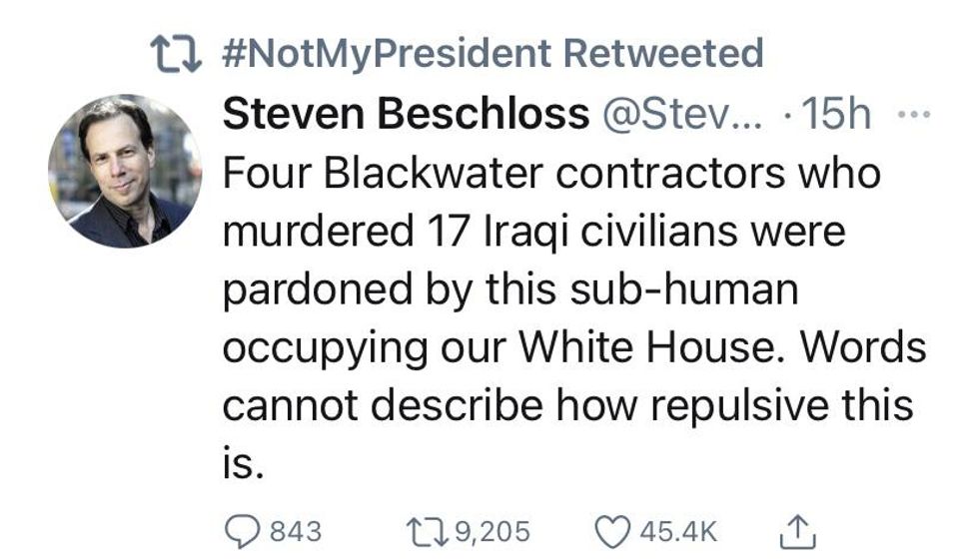Click the word pardoned in tweet text
The width and height of the screenshot is (979, 560).
pyautogui.click(x=313, y=290)
